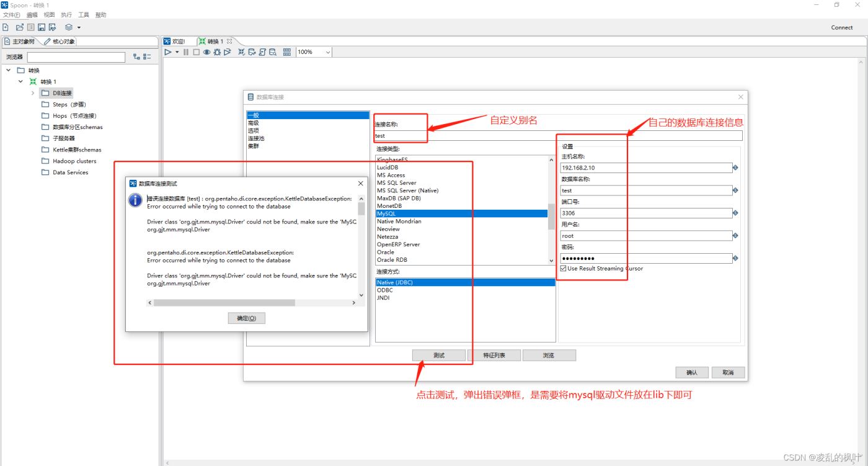Open the 帮助 menu

click(101, 15)
